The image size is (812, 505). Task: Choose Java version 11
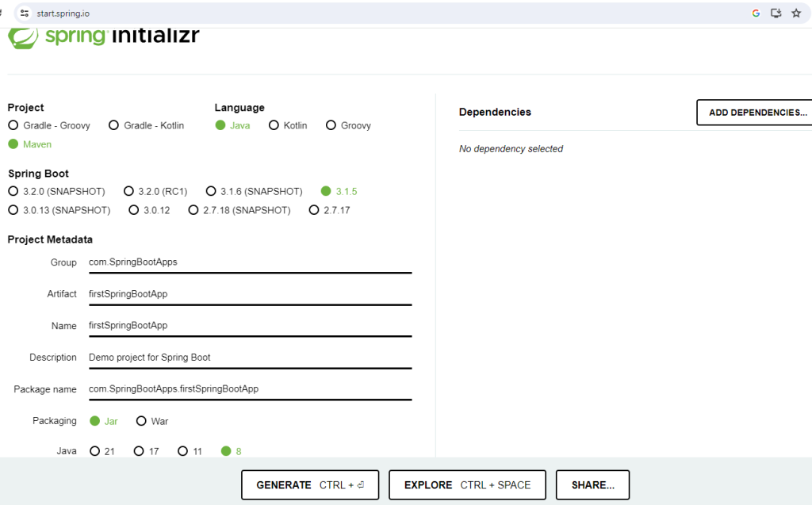tap(190, 451)
